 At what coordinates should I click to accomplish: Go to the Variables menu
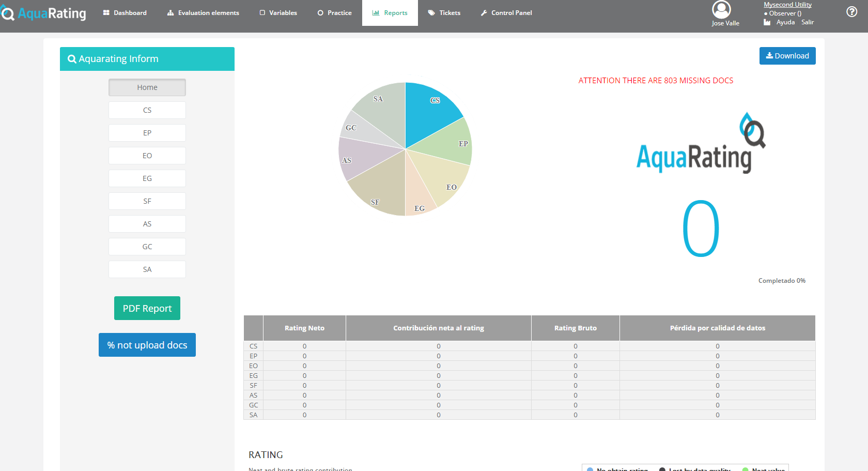pos(278,13)
